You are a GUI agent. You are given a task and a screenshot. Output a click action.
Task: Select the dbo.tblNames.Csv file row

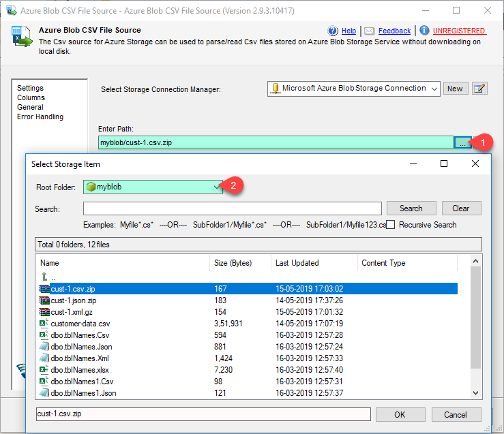tap(248, 335)
